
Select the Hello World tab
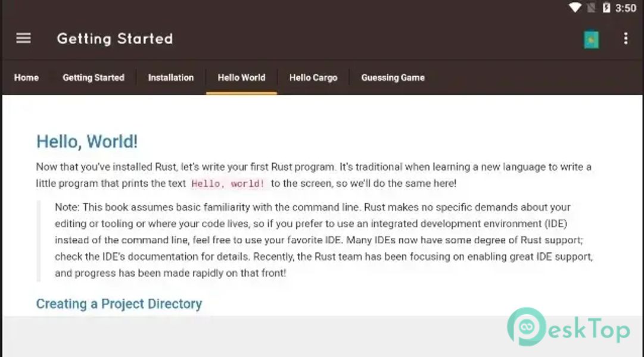click(x=241, y=77)
